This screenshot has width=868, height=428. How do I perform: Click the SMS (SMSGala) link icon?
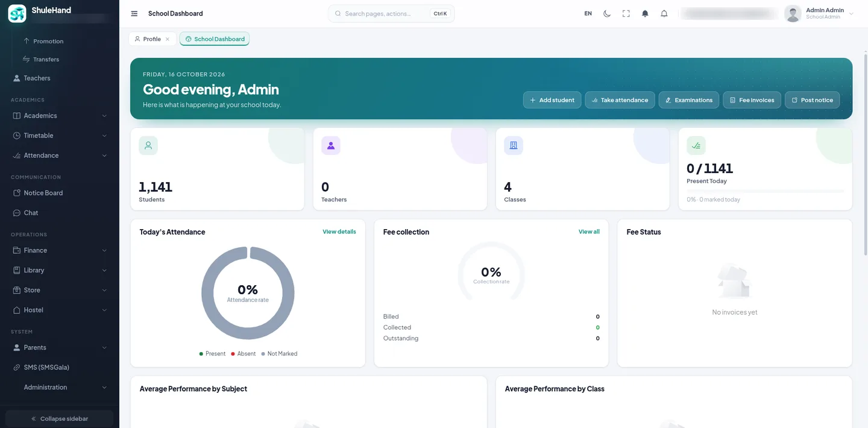17,367
